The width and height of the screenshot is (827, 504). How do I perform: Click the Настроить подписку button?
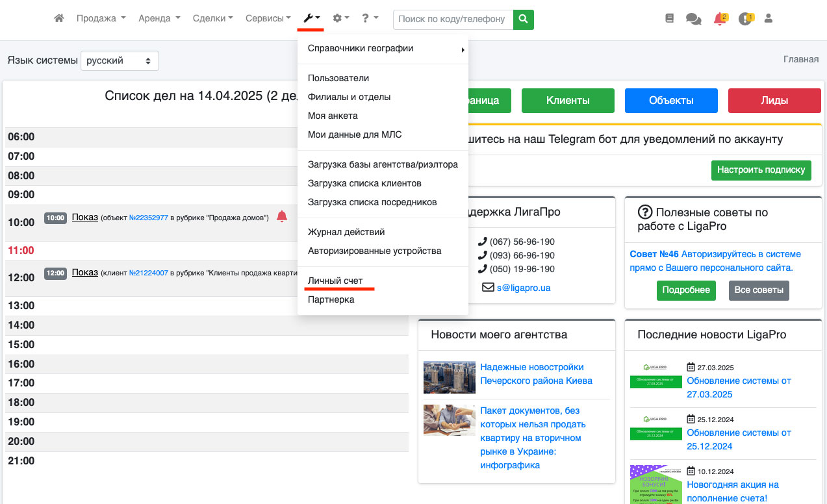point(761,170)
